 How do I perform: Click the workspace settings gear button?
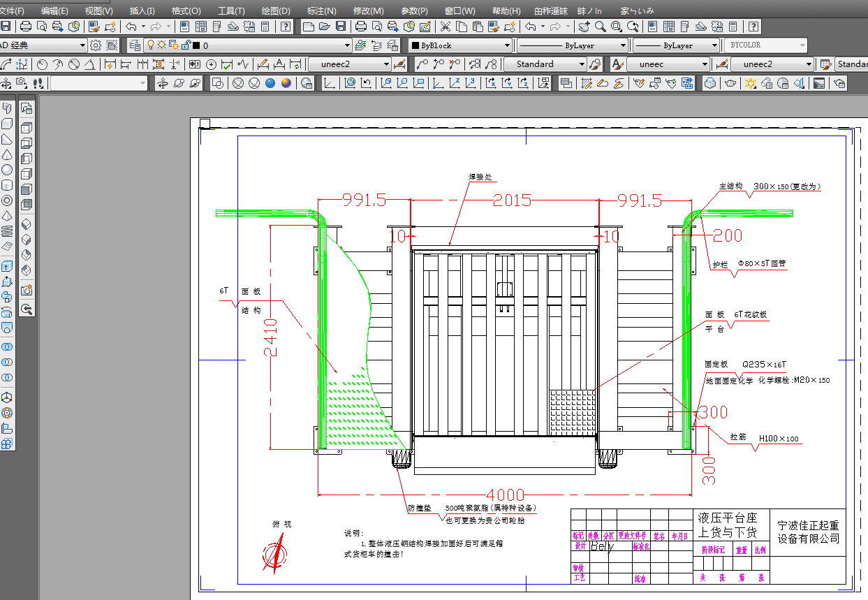point(96,45)
